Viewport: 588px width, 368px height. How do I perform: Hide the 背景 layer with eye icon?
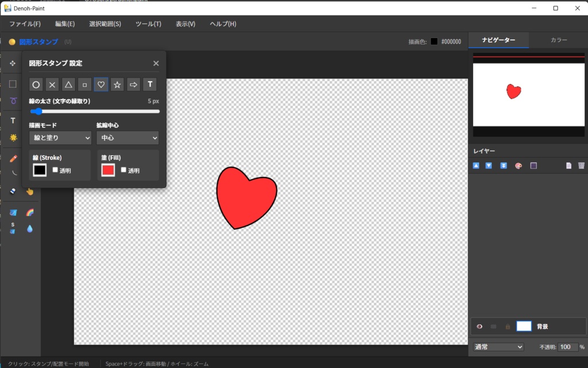point(479,327)
